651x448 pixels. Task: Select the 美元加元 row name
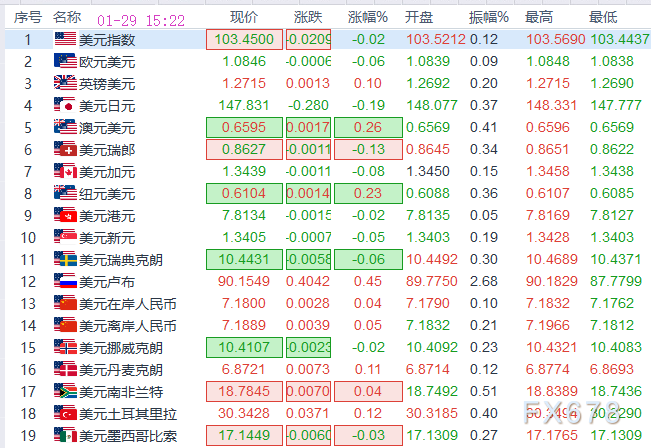coord(107,172)
